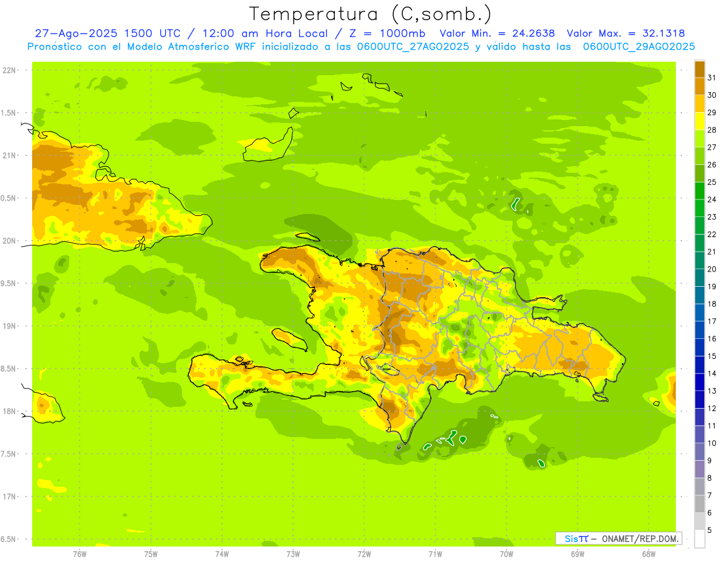728x562 pixels.
Task: Click the "Temperatura (C,somb.)" chart title
Action: (371, 14)
